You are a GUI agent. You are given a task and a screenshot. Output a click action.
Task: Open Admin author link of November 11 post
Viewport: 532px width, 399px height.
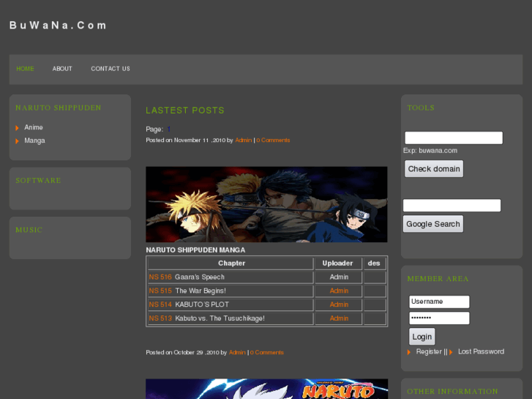pyautogui.click(x=243, y=141)
